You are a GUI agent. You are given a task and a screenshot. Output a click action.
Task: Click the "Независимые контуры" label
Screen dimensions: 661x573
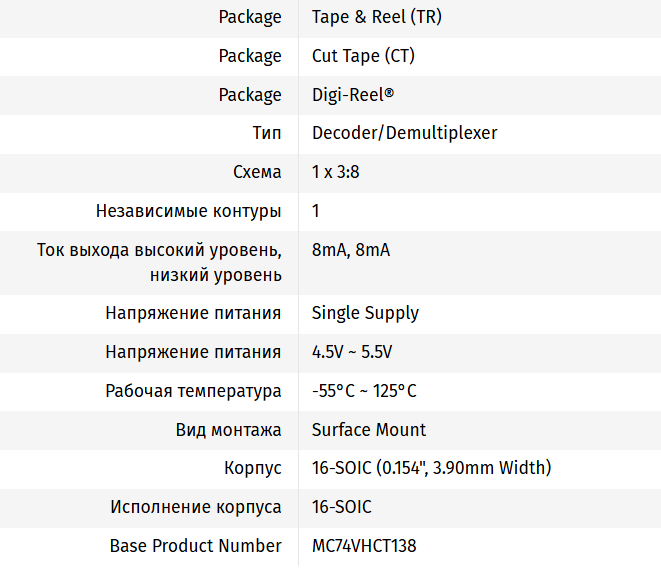tap(189, 211)
